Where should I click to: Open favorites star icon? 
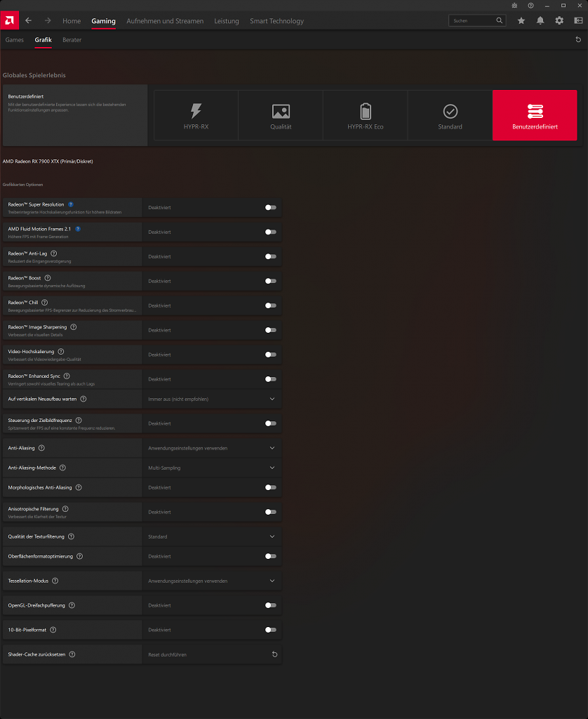click(x=521, y=20)
